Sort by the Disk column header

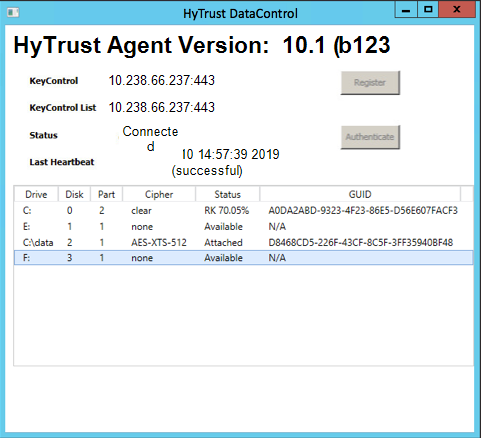tap(74, 194)
